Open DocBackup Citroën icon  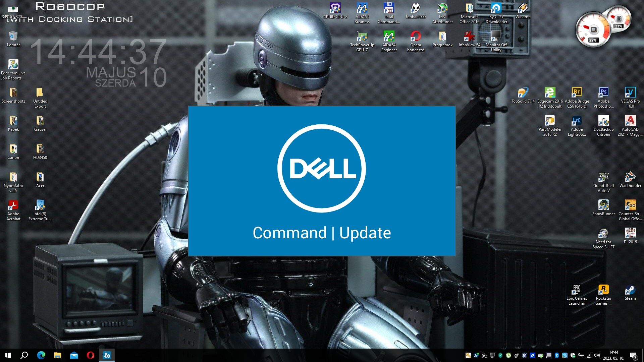click(x=603, y=126)
